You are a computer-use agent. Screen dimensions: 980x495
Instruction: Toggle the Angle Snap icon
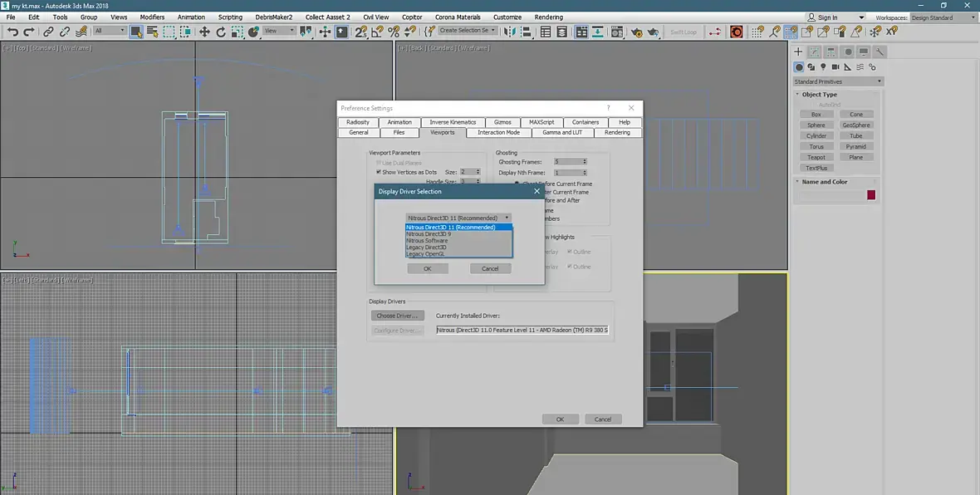(377, 32)
